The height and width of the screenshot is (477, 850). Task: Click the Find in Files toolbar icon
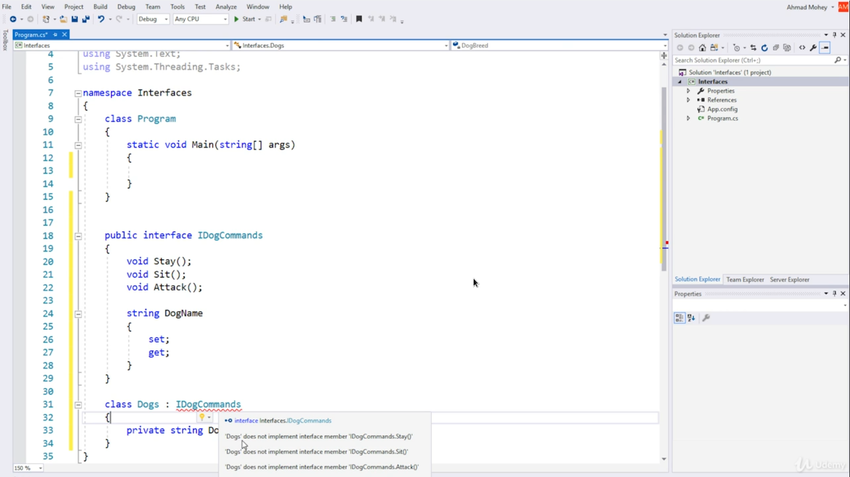click(x=283, y=19)
